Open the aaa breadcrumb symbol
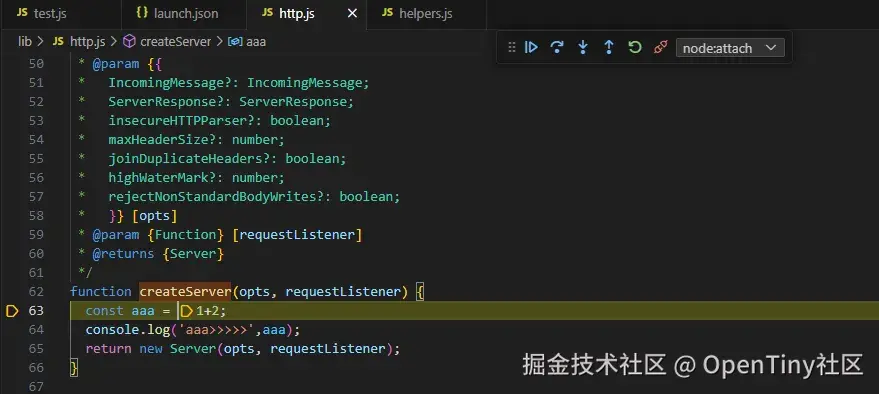This screenshot has width=879, height=394. point(247,41)
